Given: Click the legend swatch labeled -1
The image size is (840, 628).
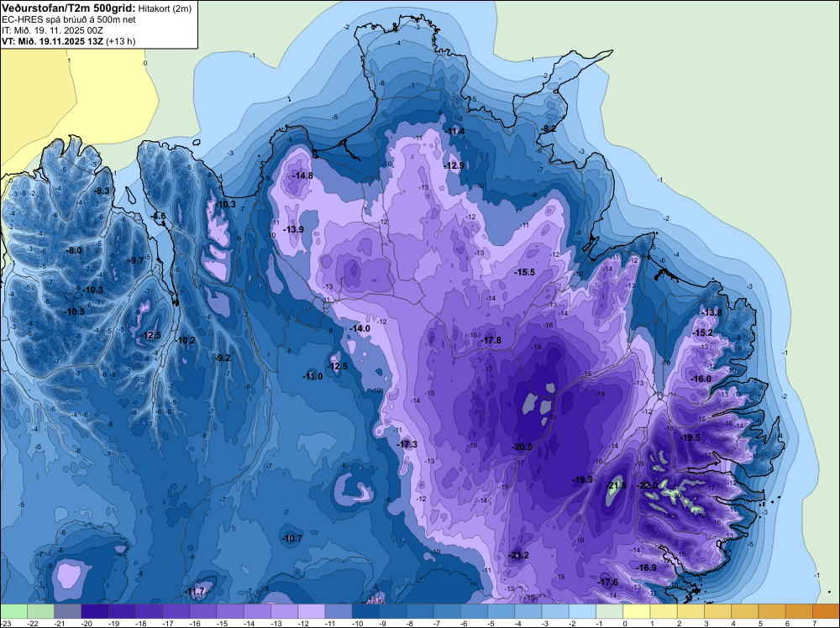Looking at the screenshot, I should (610, 611).
